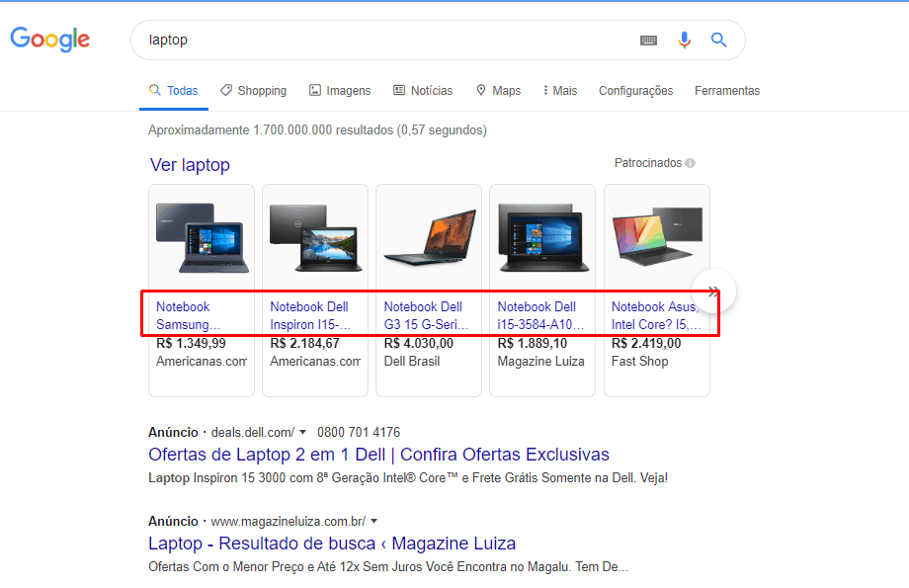
Task: Click the R$ 2.184,67 price
Action: coord(304,343)
